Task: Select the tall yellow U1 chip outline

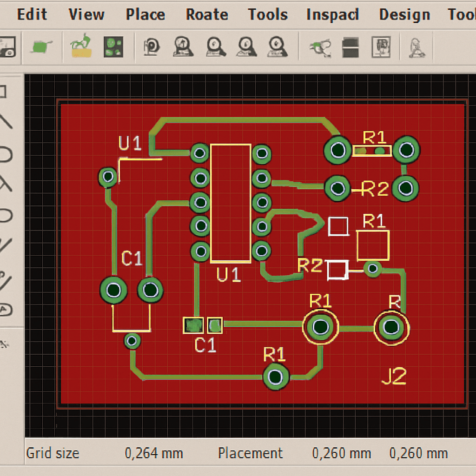Action: click(231, 203)
